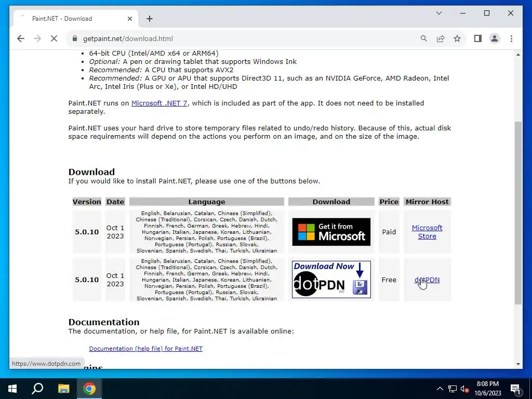Click the muted volume tray icon

[465, 389]
